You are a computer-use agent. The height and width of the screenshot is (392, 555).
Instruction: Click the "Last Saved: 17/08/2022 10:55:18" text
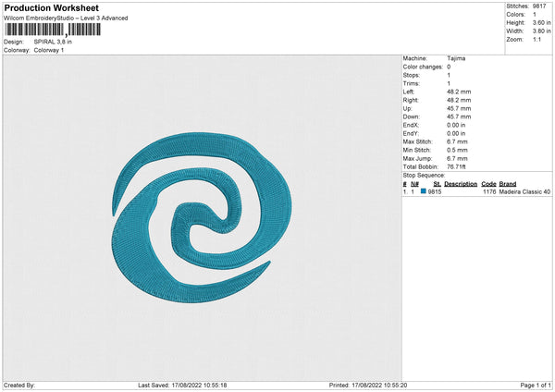pos(182,386)
